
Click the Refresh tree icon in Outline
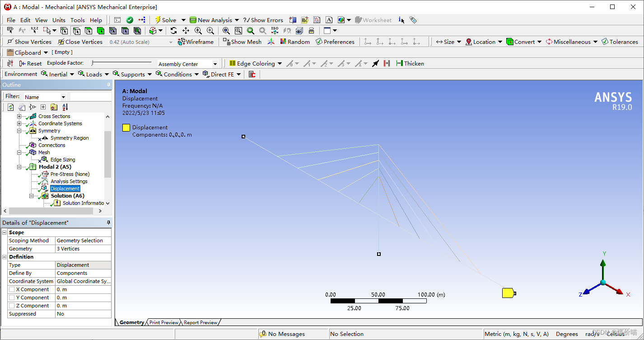pyautogui.click(x=10, y=107)
